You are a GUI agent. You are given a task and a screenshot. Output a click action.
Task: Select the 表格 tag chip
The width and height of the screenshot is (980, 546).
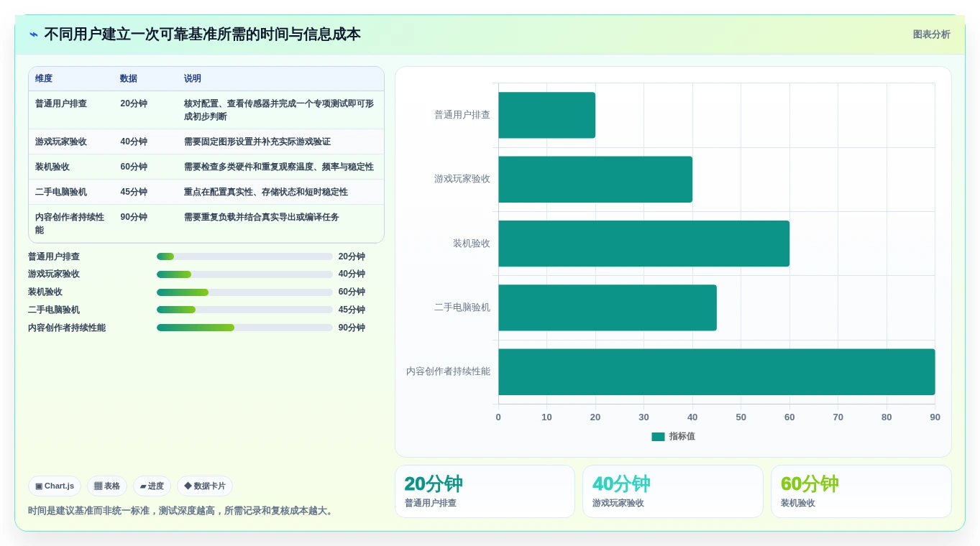pyautogui.click(x=107, y=486)
